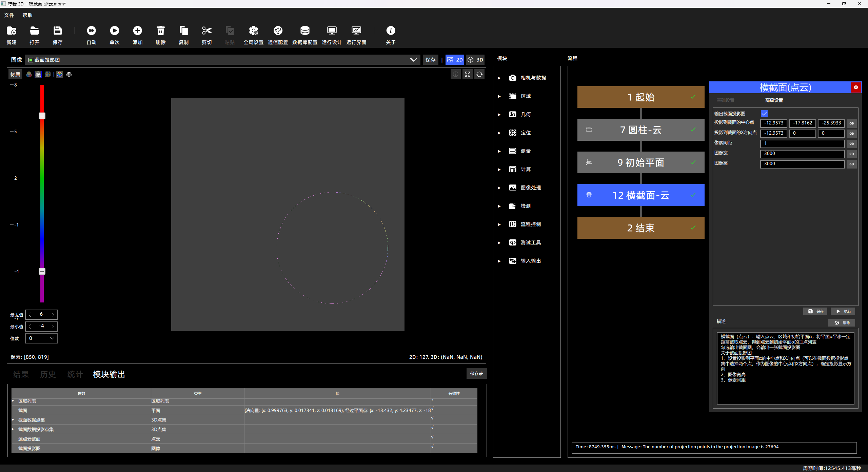
Task: Select flow step 7 圆柱-云
Action: pyautogui.click(x=641, y=130)
